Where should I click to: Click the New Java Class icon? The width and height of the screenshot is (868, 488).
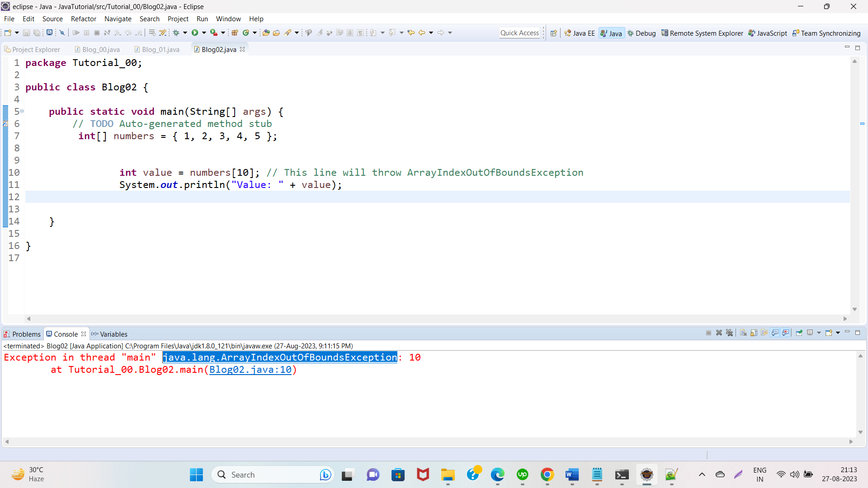pos(246,33)
